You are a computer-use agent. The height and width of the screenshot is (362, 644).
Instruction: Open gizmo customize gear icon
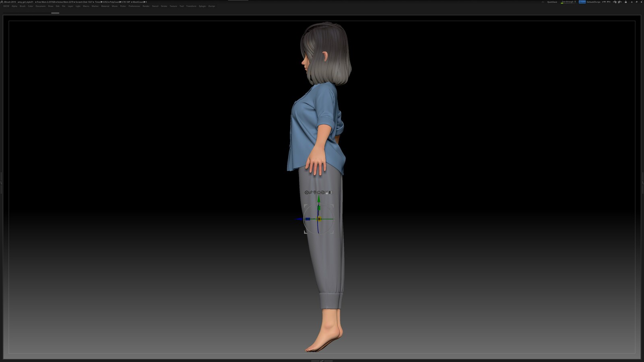307,192
